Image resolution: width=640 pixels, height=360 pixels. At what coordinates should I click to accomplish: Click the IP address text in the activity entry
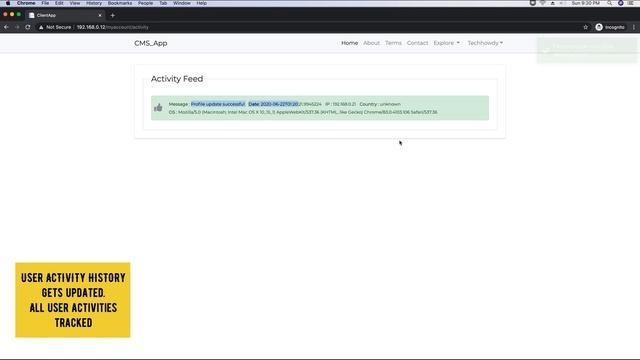coord(340,104)
